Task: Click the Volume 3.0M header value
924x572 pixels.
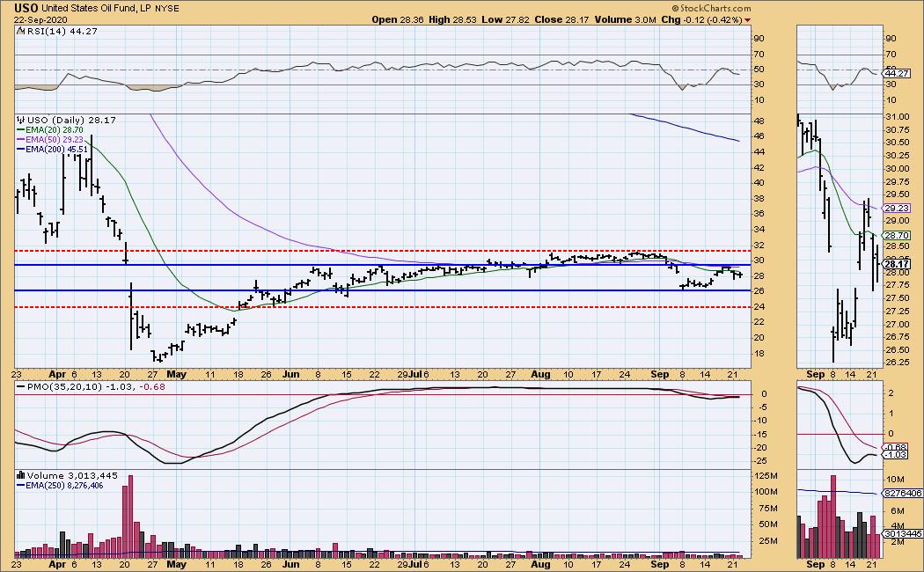Action: coord(625,19)
